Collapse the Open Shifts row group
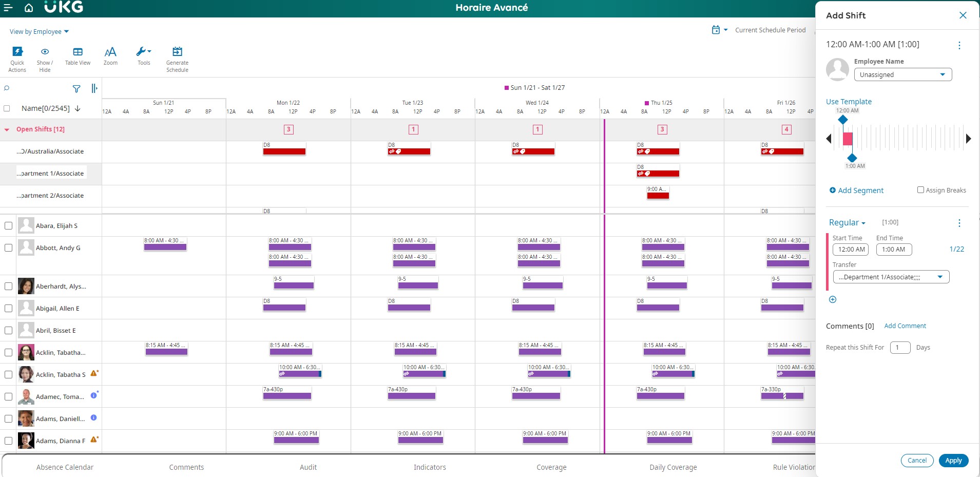Image resolution: width=980 pixels, height=477 pixels. coord(6,129)
